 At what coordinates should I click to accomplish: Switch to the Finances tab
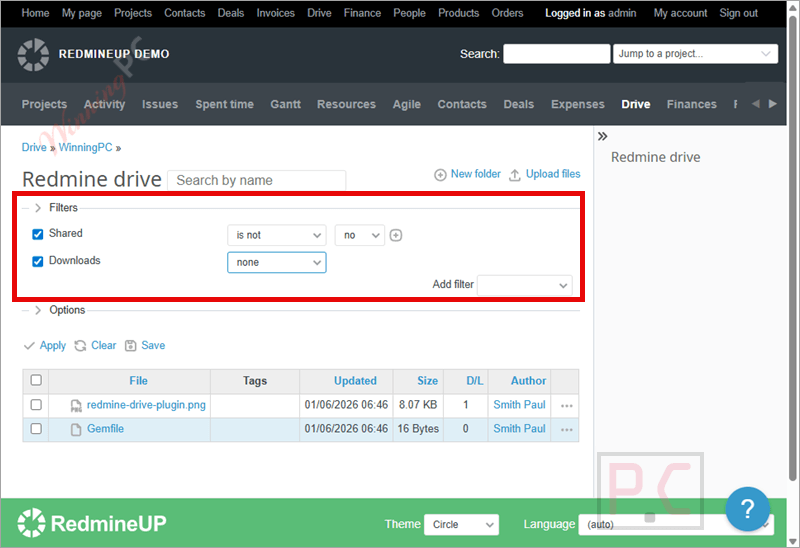691,104
